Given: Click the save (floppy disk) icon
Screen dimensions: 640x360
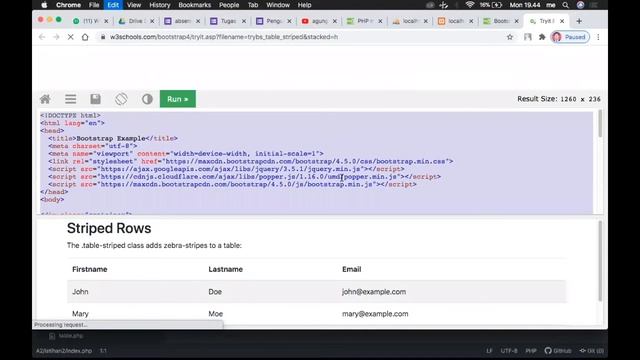Looking at the screenshot, I should pos(96,99).
